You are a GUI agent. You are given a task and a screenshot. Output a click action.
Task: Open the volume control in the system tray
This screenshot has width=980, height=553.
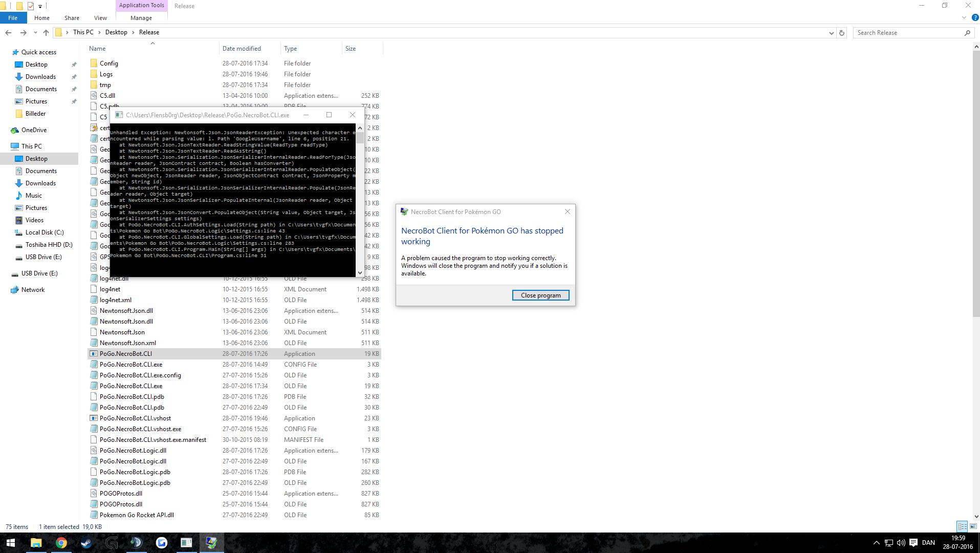tap(901, 543)
